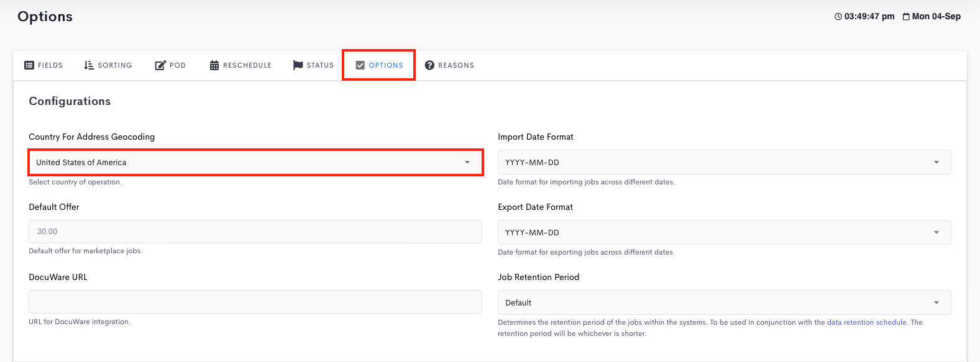Click the Sorting tab sort icon
The height and width of the screenshot is (362, 980).
pos(89,65)
